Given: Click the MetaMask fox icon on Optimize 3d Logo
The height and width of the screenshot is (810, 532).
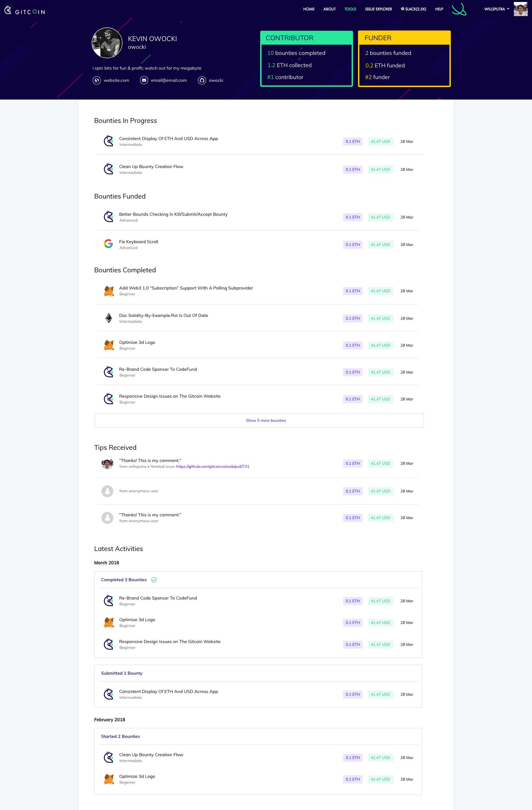Looking at the screenshot, I should (x=109, y=345).
